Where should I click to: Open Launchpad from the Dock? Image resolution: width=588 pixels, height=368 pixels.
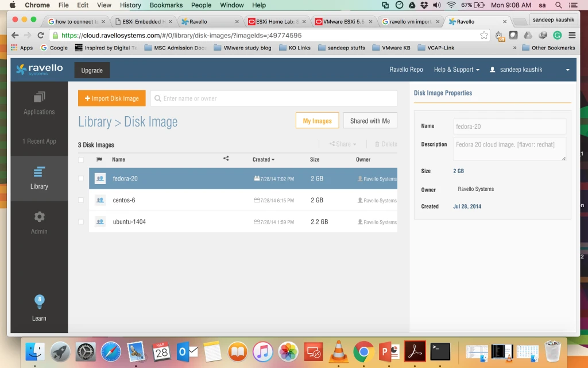click(60, 352)
